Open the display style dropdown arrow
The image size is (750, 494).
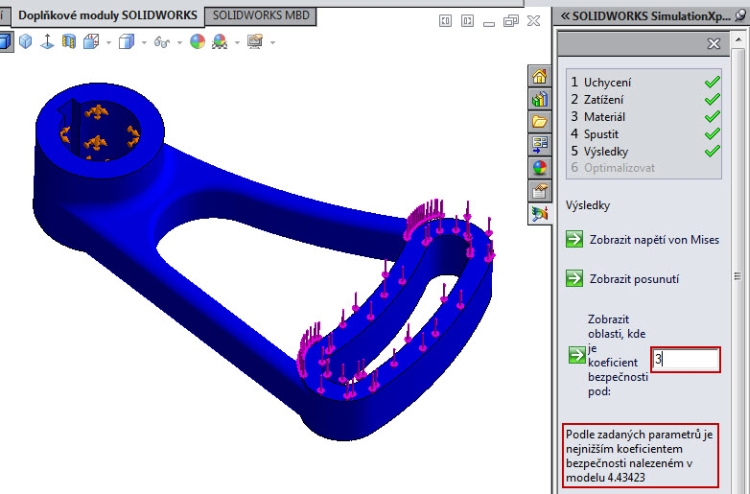(x=144, y=43)
